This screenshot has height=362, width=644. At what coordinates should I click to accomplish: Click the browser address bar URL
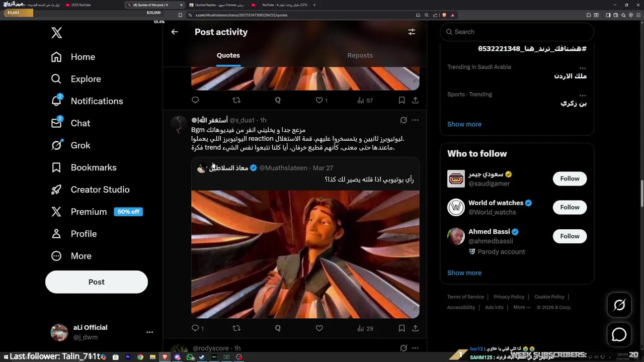click(x=241, y=15)
